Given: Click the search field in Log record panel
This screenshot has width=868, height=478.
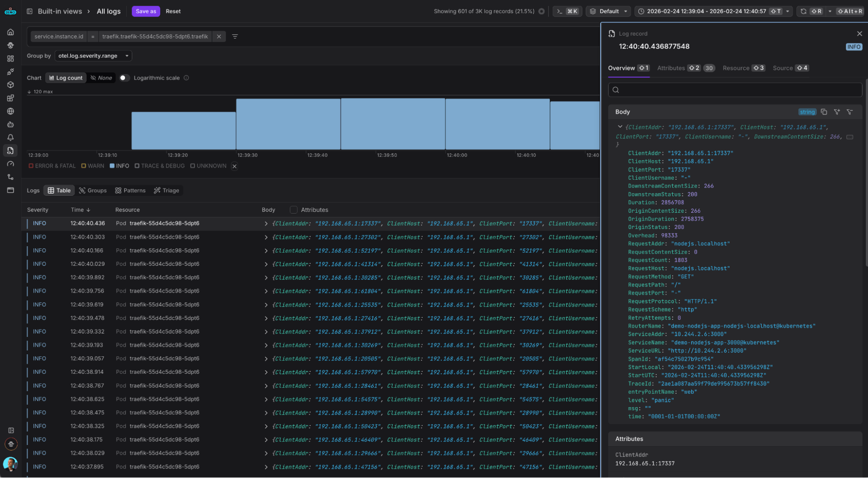Looking at the screenshot, I should [x=735, y=90].
